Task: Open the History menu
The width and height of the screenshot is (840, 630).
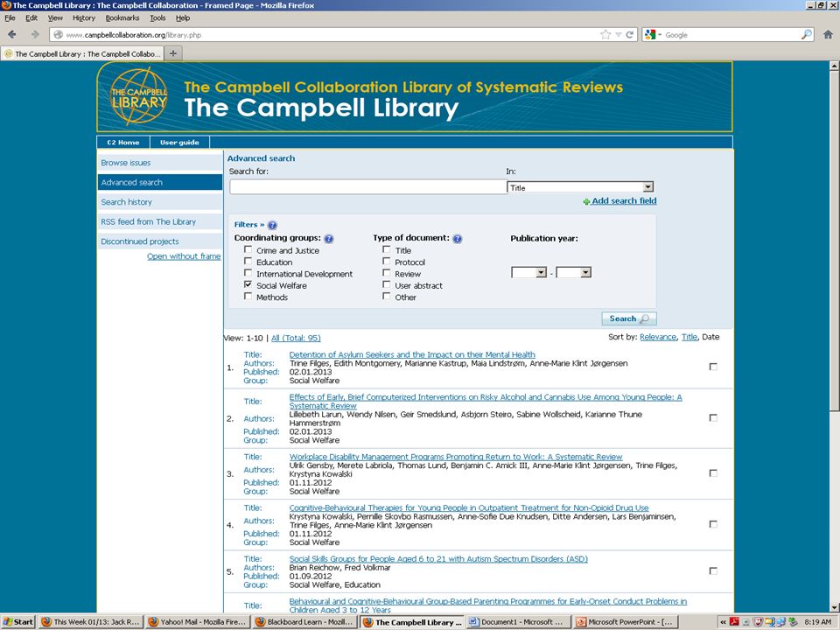Action: coord(84,17)
